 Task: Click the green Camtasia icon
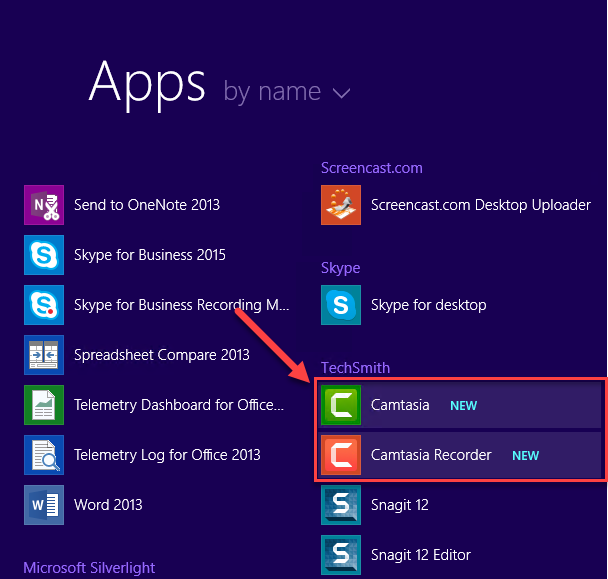click(341, 405)
